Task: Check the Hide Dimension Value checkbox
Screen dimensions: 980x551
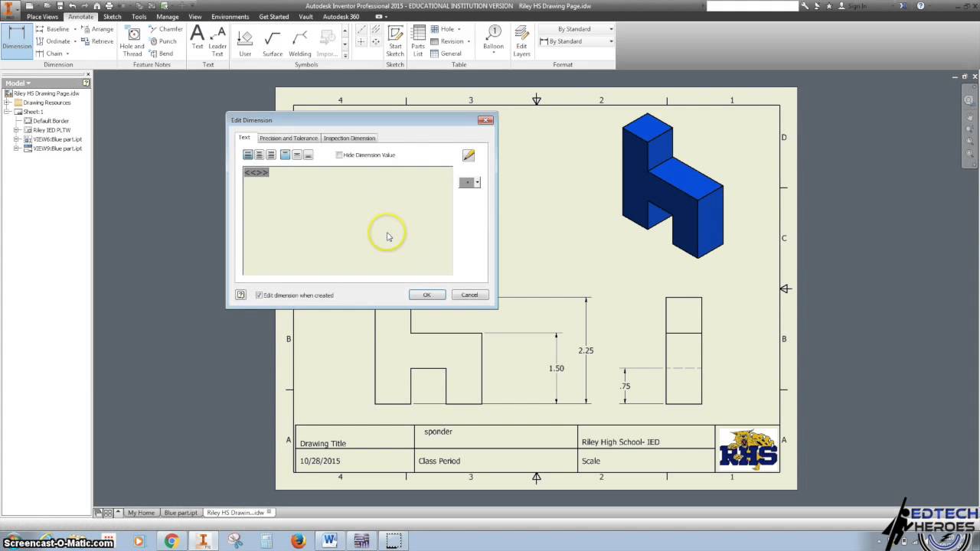Action: click(x=339, y=155)
